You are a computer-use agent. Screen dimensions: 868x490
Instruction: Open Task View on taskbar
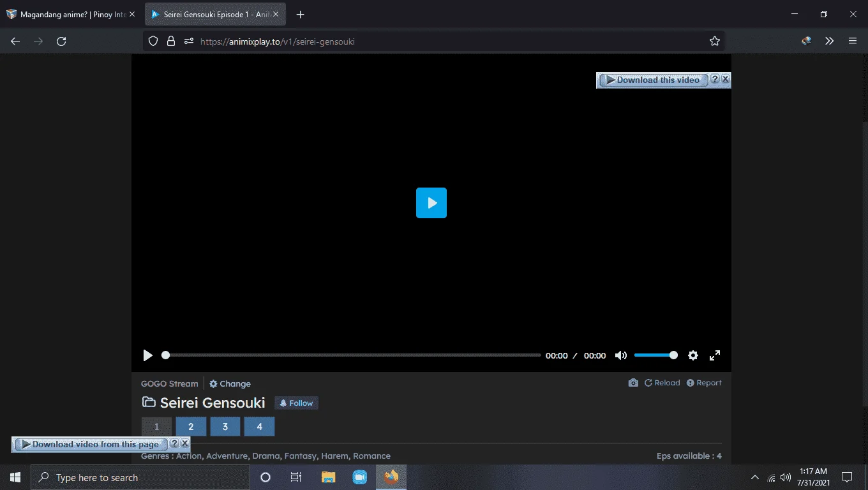(x=296, y=477)
